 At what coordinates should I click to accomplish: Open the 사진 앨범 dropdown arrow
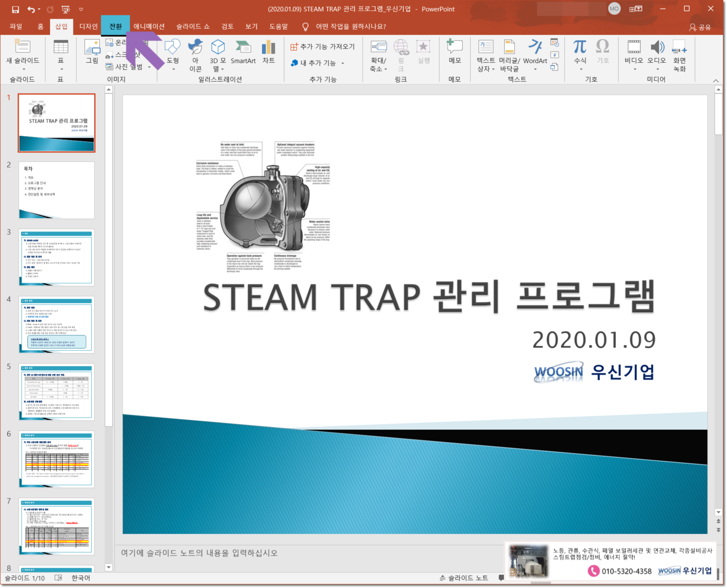[x=149, y=67]
